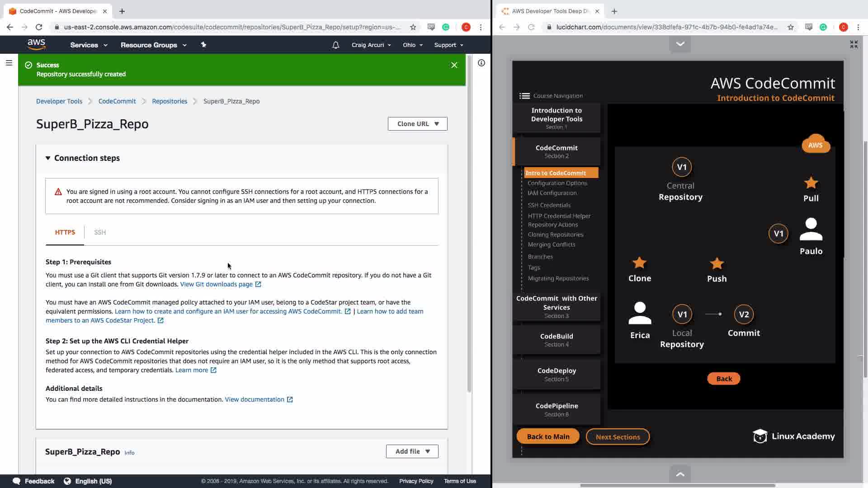Open the Ohio region selector
The height and width of the screenshot is (488, 868).
click(412, 45)
